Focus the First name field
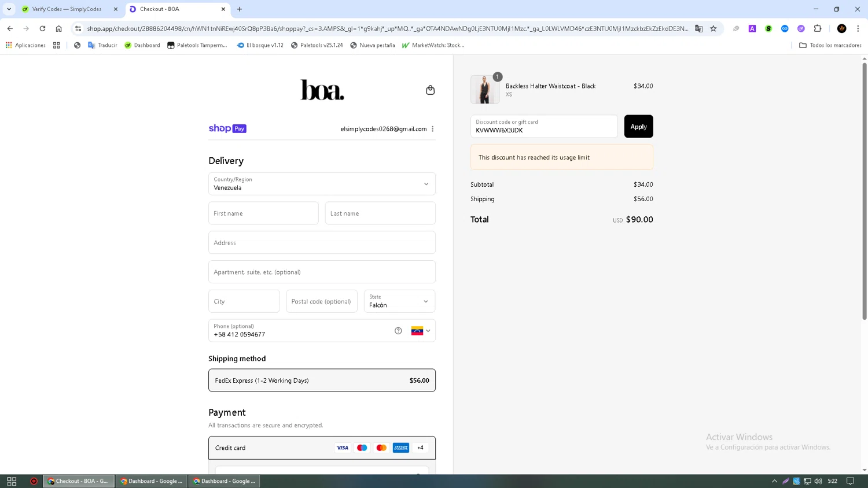 263,213
